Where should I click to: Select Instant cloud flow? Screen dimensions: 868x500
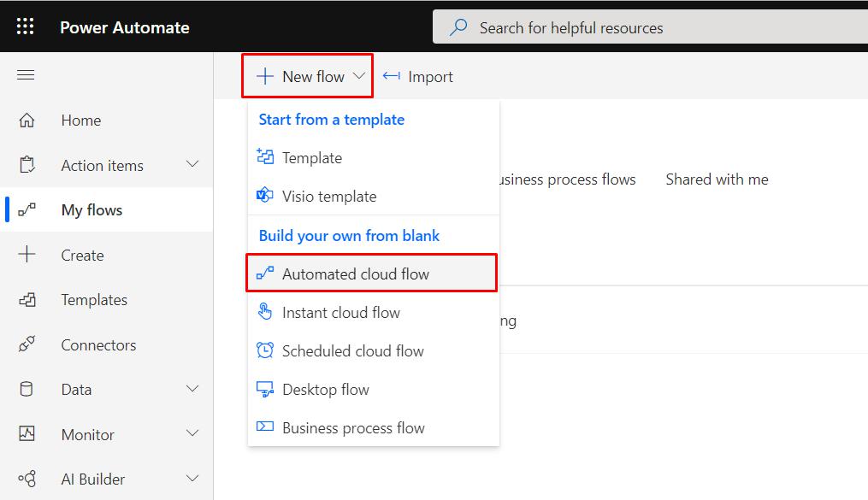tap(374, 313)
